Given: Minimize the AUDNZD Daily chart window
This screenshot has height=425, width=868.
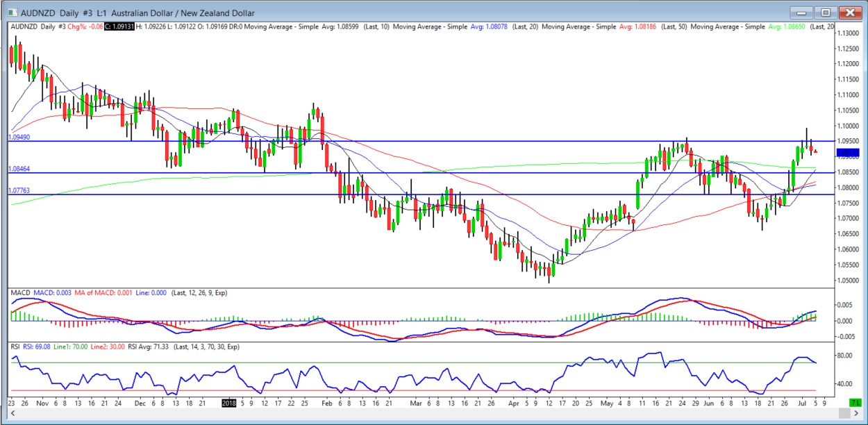Looking at the screenshot, I should coord(802,12).
